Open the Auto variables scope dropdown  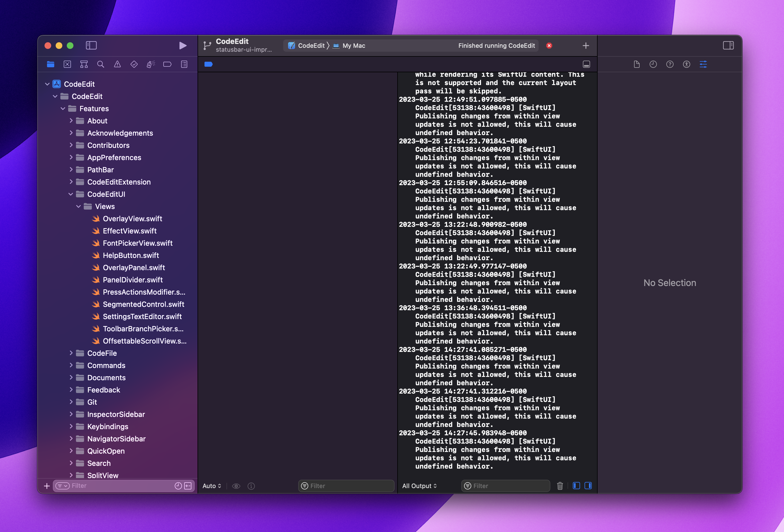pyautogui.click(x=211, y=486)
